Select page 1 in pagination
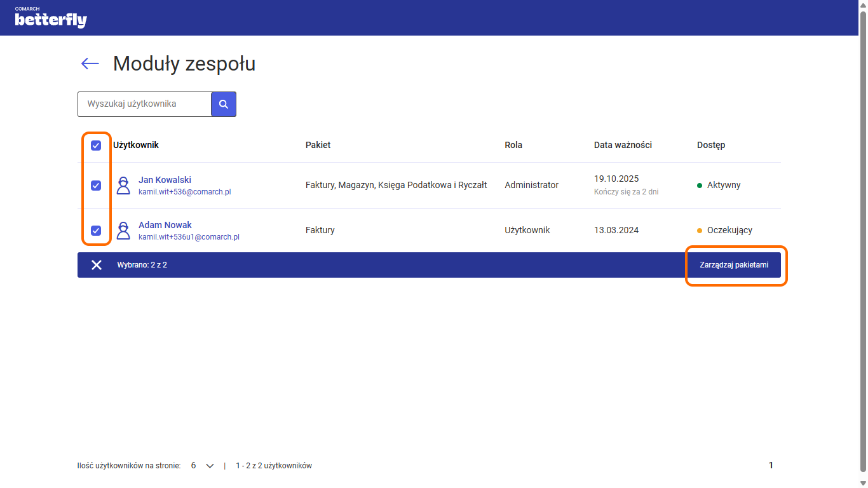 [771, 466]
